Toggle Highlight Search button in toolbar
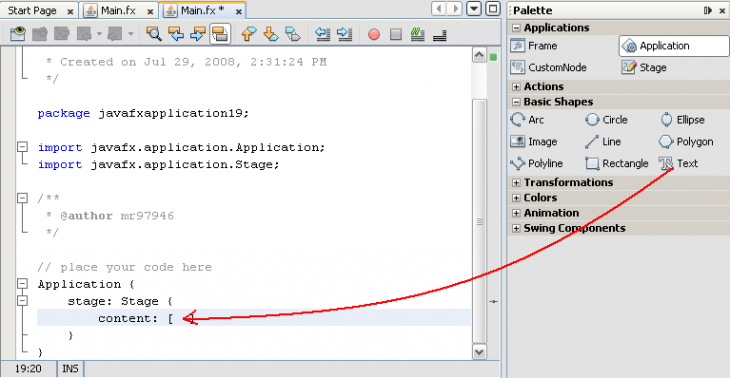Viewport: 730px width, 378px height. coord(220,34)
